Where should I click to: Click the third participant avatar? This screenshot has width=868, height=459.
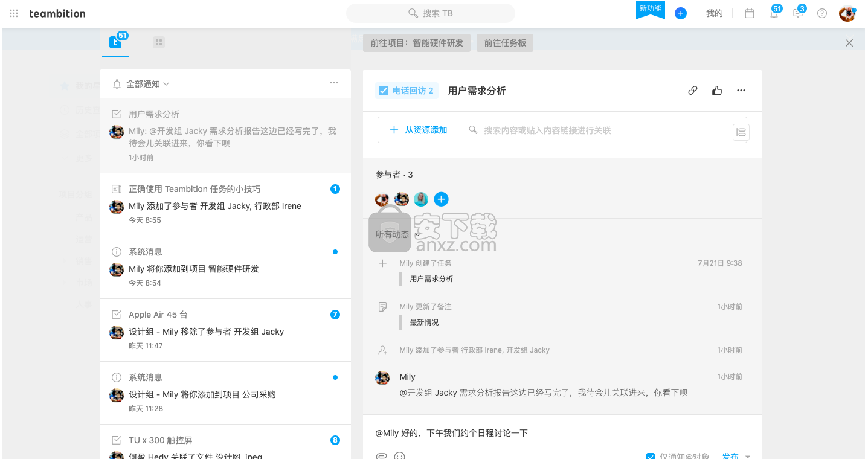[x=421, y=199]
